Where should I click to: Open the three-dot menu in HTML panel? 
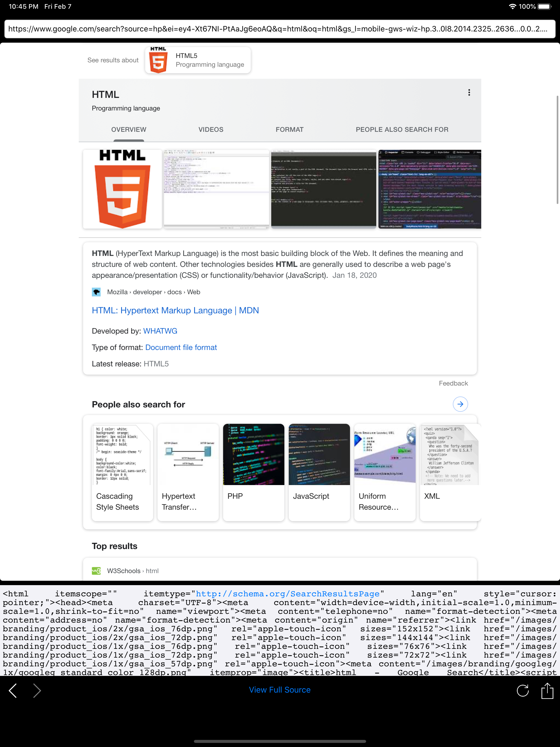[x=469, y=92]
